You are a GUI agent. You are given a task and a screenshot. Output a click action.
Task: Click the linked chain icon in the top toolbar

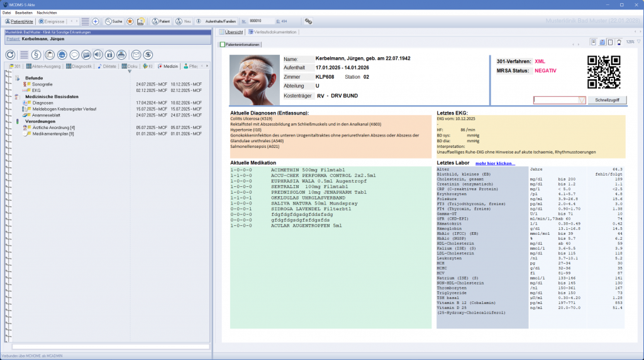308,21
